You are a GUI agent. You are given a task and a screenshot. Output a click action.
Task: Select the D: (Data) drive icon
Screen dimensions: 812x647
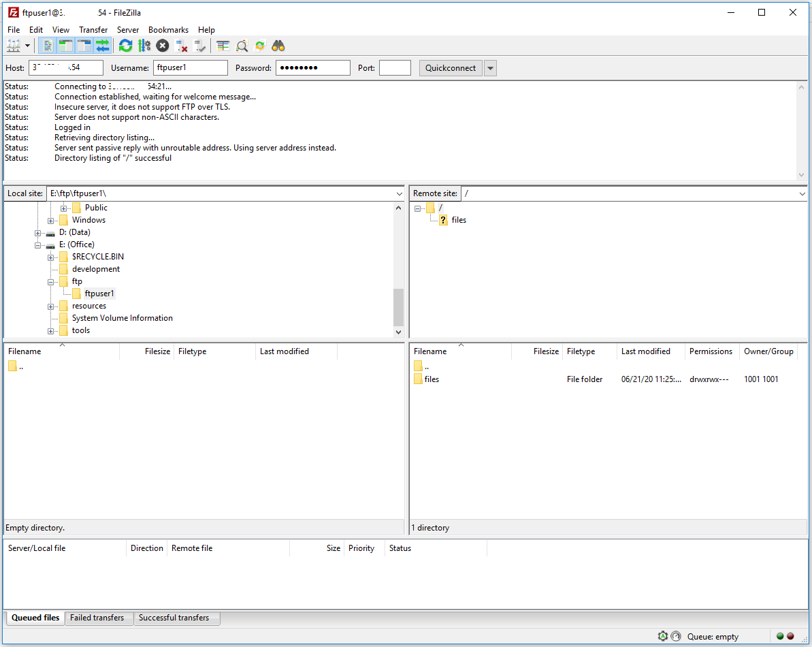pos(50,233)
